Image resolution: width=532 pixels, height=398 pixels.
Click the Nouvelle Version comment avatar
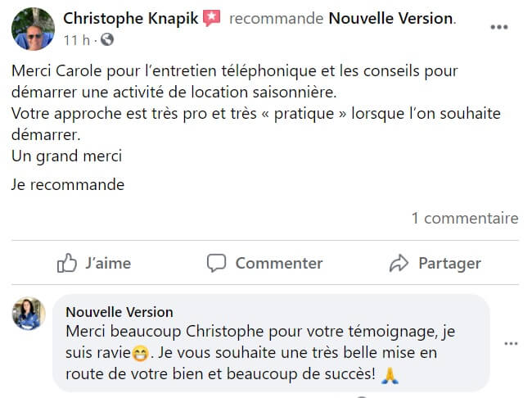[x=28, y=314]
